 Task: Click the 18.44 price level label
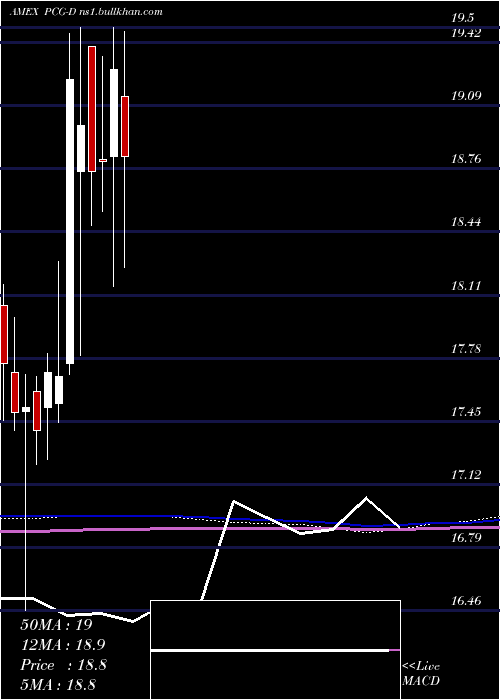(x=467, y=221)
